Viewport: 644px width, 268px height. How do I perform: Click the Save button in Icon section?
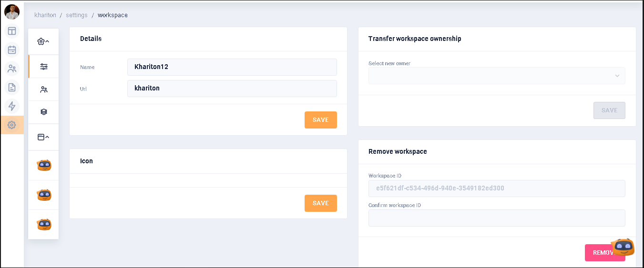pos(320,203)
